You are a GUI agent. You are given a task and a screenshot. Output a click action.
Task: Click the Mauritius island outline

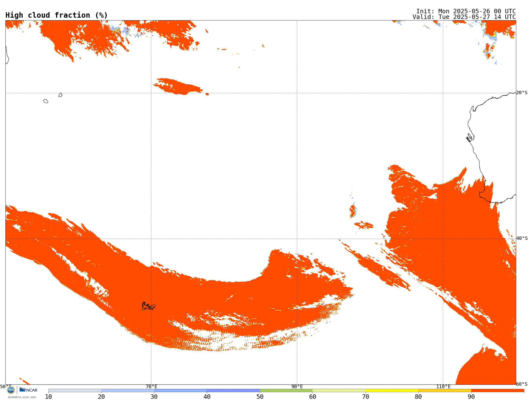(x=60, y=95)
